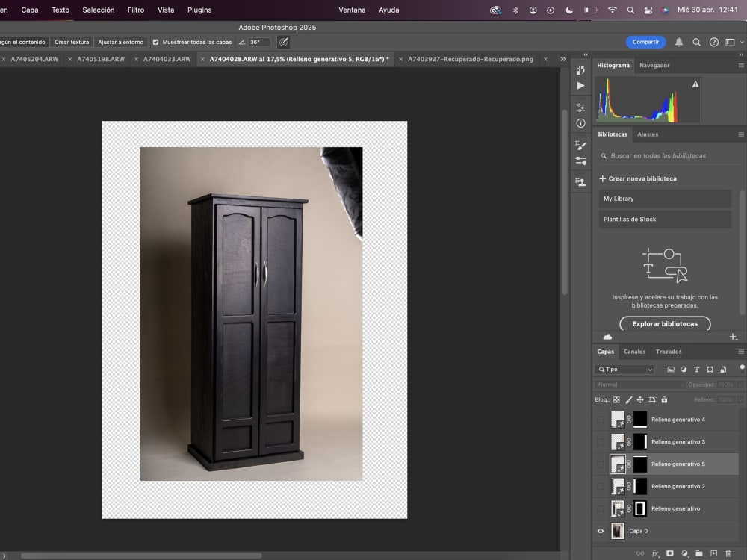747x560 pixels.
Task: Show Relleno generativo 4 layer visibility
Action: pos(601,420)
